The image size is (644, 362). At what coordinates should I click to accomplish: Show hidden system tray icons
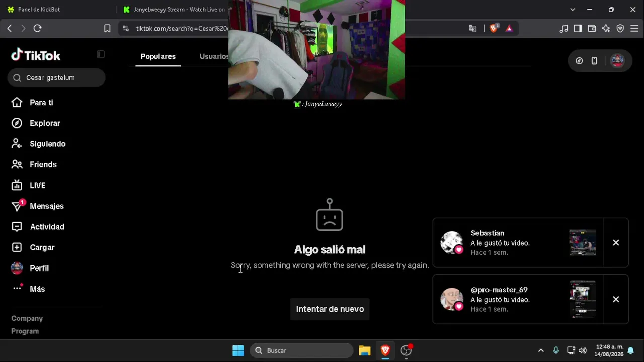[541, 350]
